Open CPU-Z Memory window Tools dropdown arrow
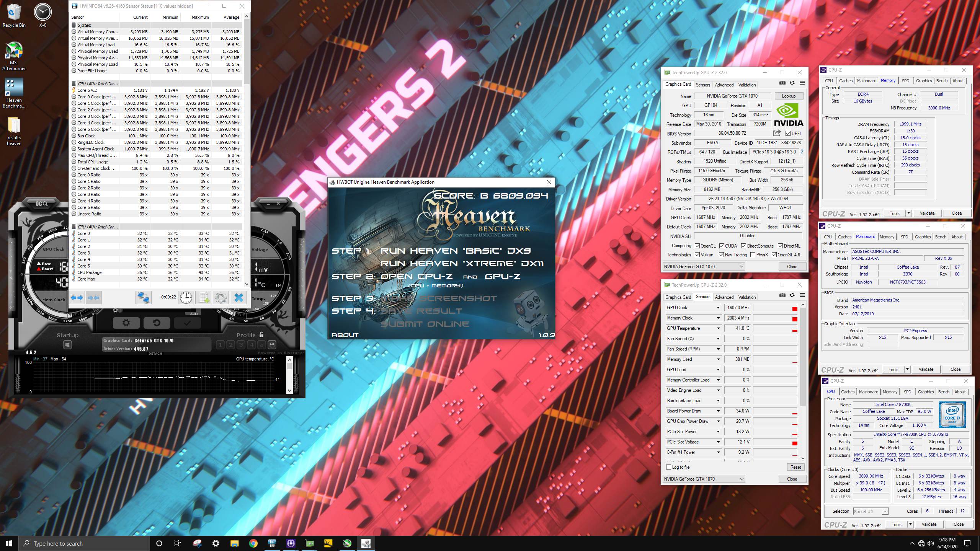This screenshot has width=980, height=551. (x=909, y=213)
